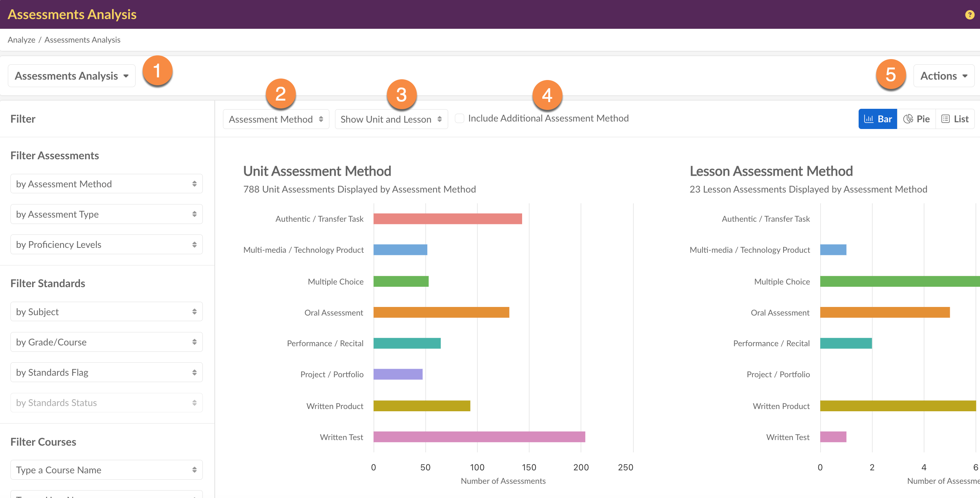Click the yellow help question mark icon

coord(969,15)
